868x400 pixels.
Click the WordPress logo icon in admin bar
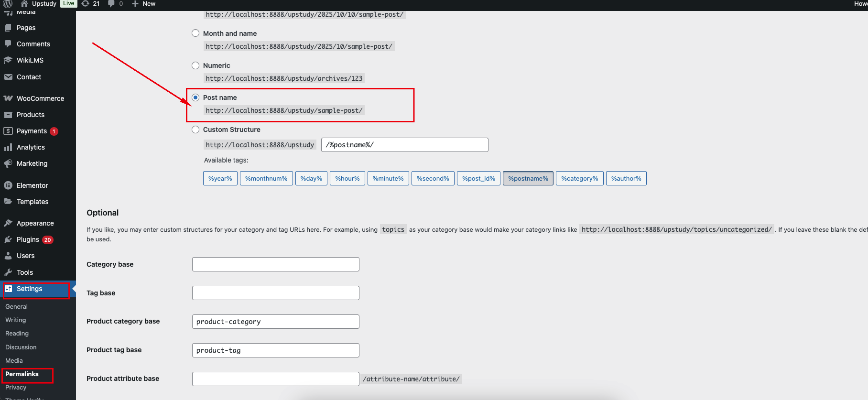[x=8, y=3]
